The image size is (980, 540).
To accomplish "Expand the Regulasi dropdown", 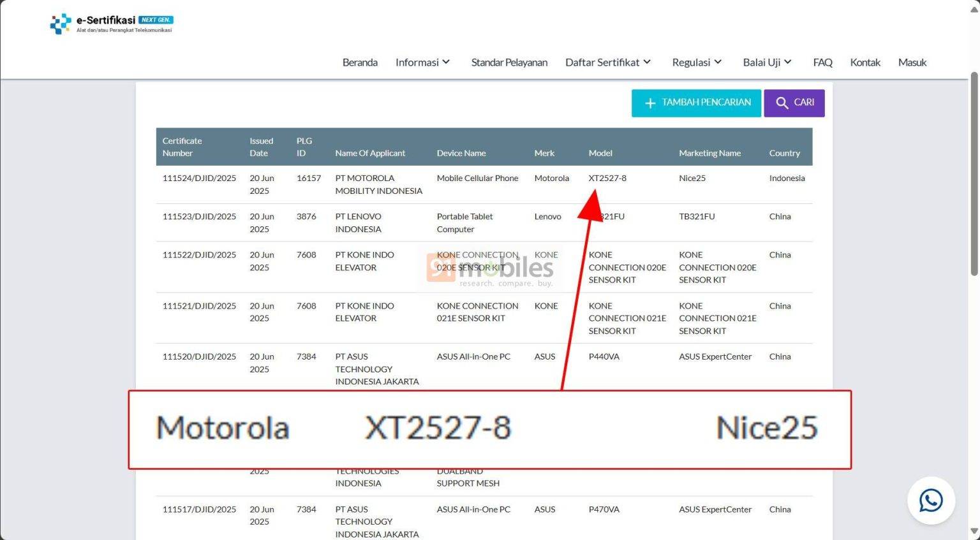I will tap(697, 62).
